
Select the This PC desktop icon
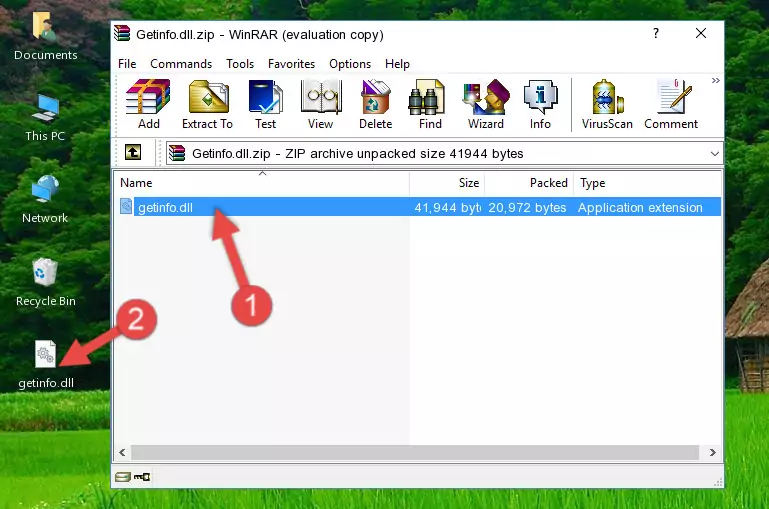pyautogui.click(x=45, y=118)
